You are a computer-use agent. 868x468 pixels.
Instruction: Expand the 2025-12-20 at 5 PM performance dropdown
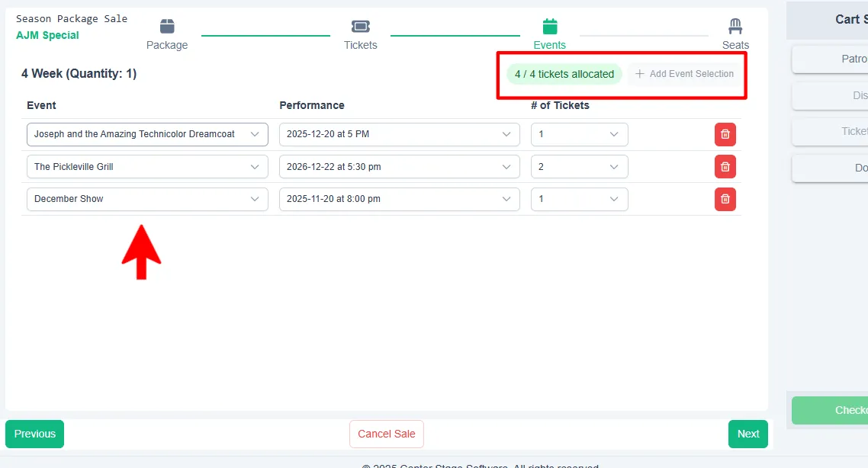click(399, 134)
